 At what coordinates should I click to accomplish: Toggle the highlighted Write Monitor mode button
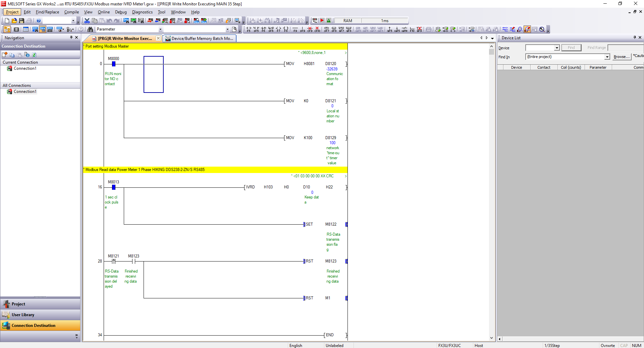(527, 30)
